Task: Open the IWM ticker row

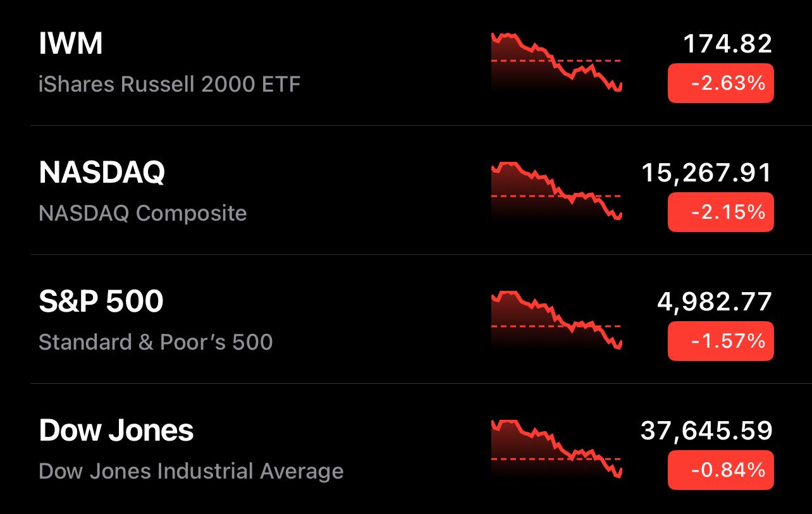Action: 406,63
